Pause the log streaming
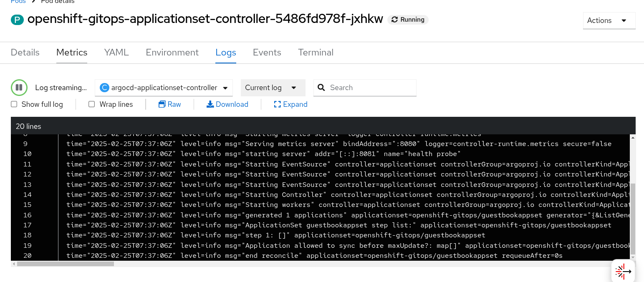Viewport: 644px width, 282px height. point(19,88)
